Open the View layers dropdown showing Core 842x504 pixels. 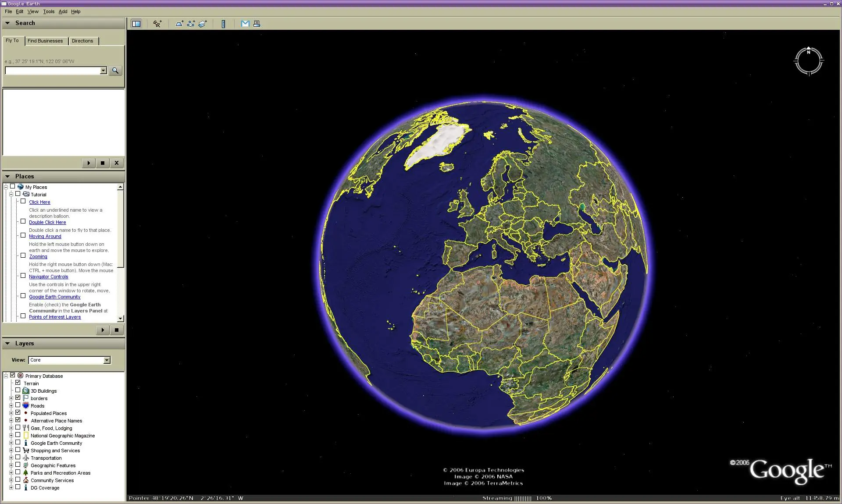(107, 360)
